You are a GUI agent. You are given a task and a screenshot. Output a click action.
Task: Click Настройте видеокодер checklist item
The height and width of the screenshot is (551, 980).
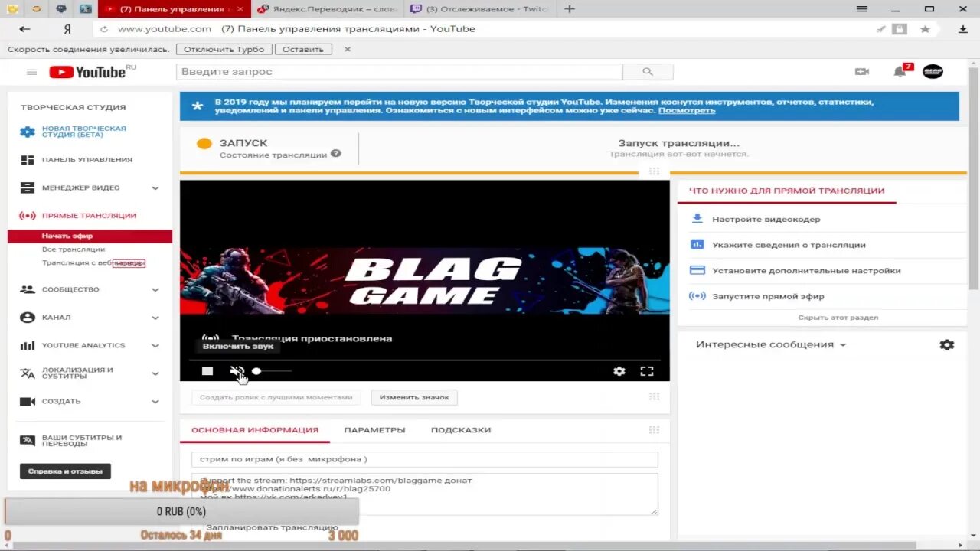766,219
